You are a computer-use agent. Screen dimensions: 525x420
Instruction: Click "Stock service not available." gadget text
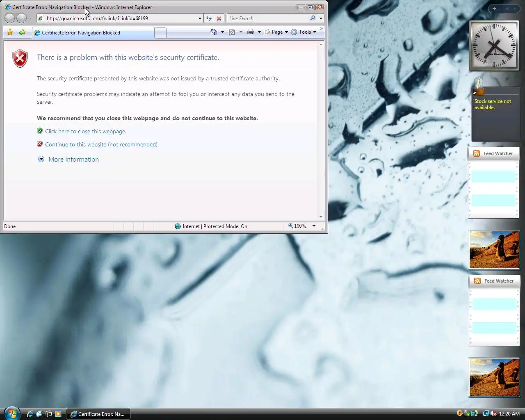[x=493, y=104]
